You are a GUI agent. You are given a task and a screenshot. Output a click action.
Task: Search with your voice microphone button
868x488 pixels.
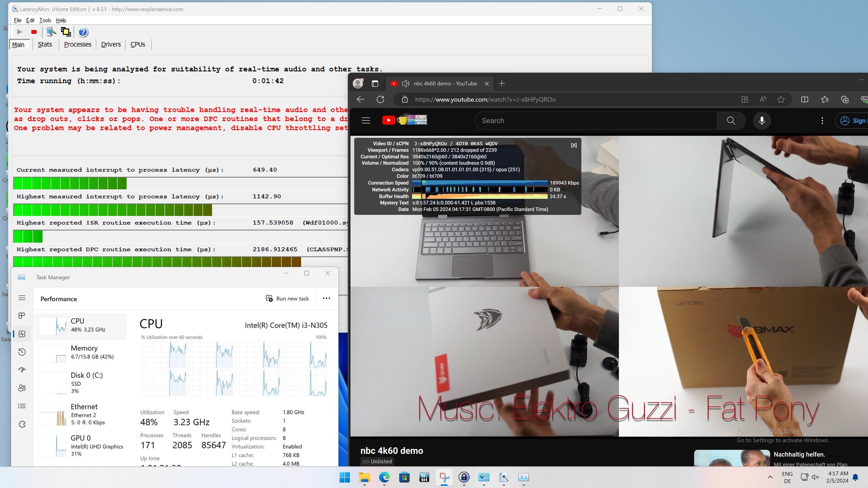click(762, 121)
